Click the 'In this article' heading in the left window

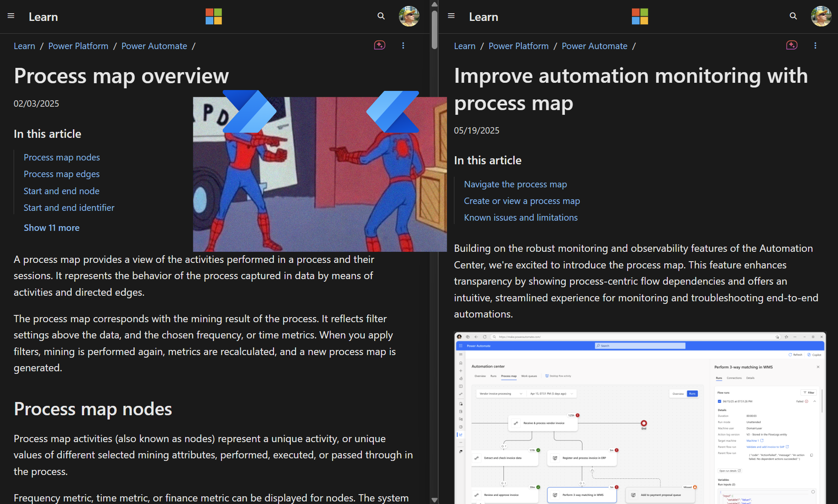pyautogui.click(x=47, y=134)
